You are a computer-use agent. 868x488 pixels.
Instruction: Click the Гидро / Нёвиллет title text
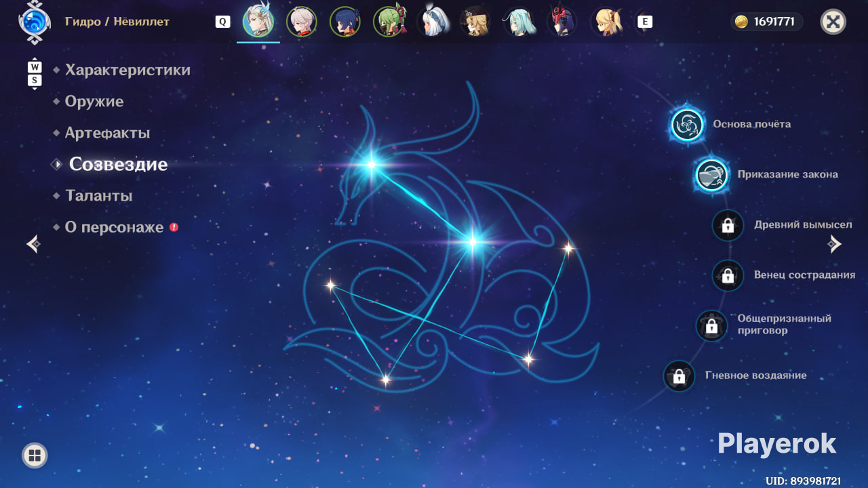point(117,22)
